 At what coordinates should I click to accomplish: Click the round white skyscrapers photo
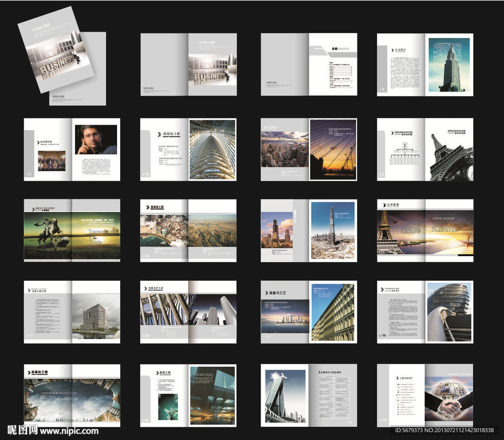pyautogui.click(x=213, y=310)
